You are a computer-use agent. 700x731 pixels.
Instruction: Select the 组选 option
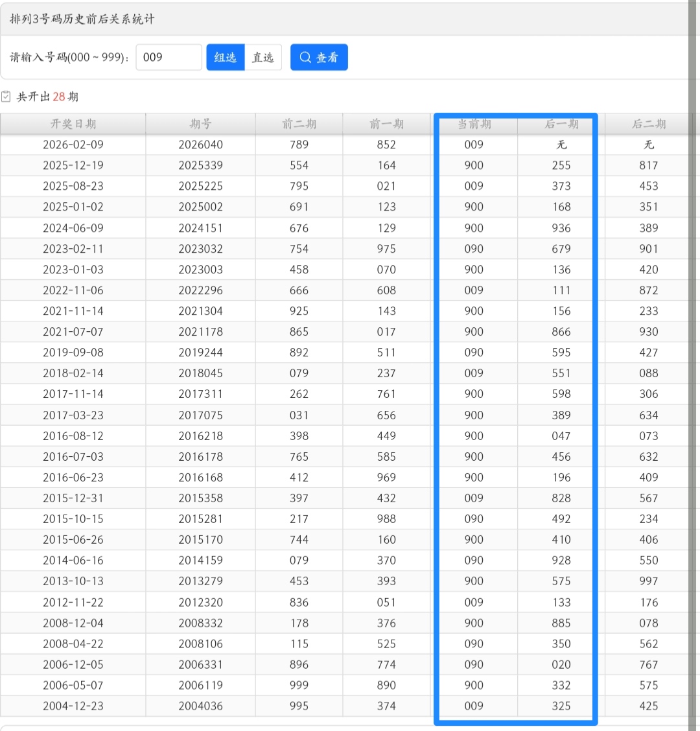tap(225, 58)
